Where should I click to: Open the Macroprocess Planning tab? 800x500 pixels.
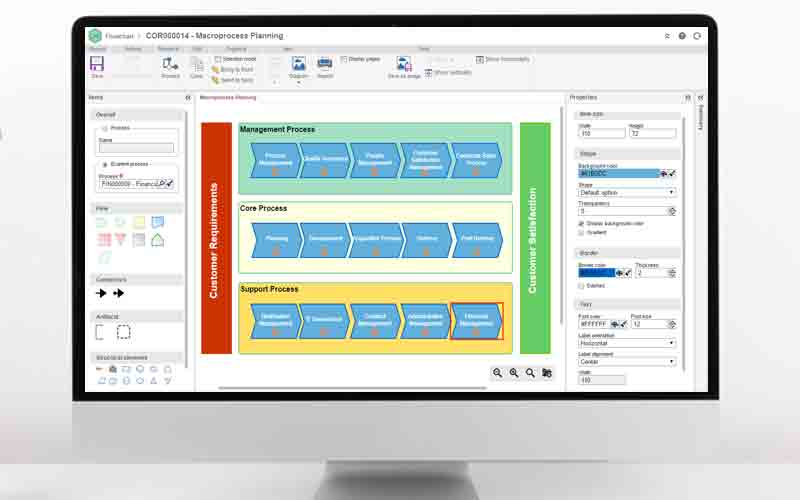click(x=227, y=98)
